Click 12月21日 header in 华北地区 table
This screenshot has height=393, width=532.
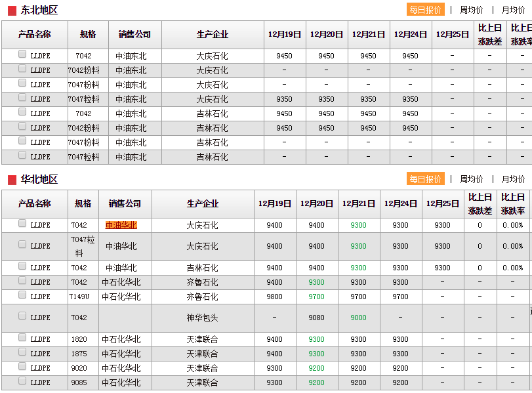click(359, 203)
